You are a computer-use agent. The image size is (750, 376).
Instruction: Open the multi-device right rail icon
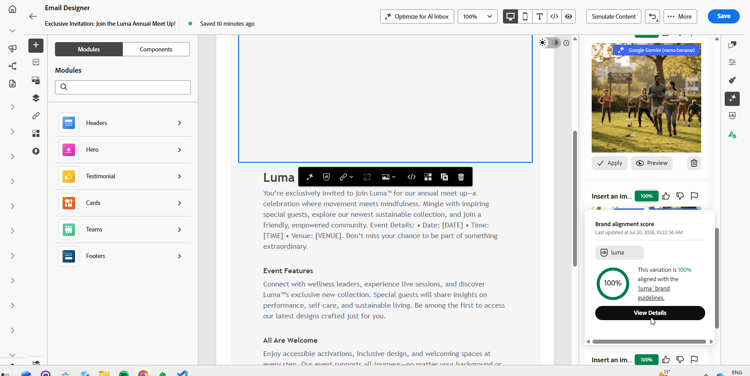point(732,45)
